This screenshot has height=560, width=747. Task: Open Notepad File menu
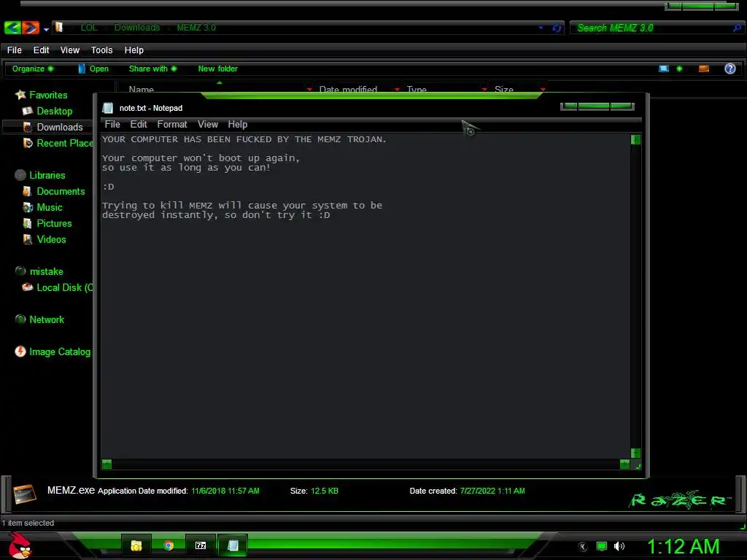coord(112,124)
